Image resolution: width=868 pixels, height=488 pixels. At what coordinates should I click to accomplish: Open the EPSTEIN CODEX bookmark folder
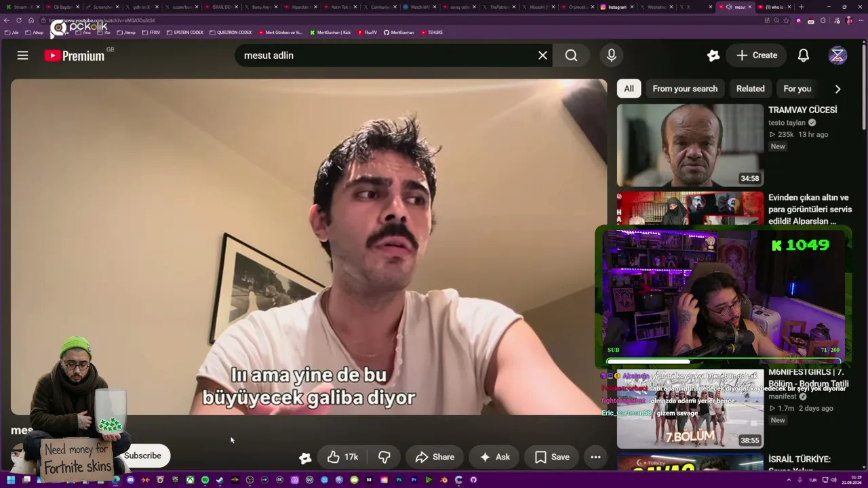[185, 33]
